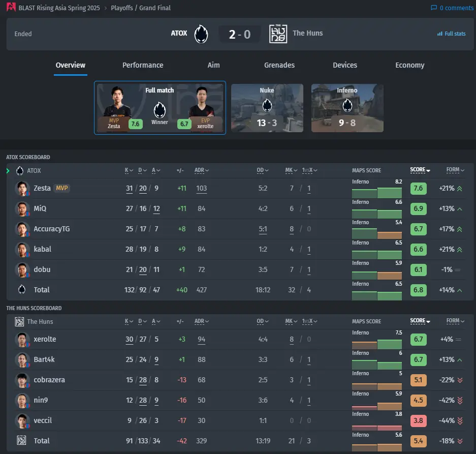The height and width of the screenshot is (454, 476).
Task: Click Zesta's double-up form trend icon
Action: coord(460,189)
